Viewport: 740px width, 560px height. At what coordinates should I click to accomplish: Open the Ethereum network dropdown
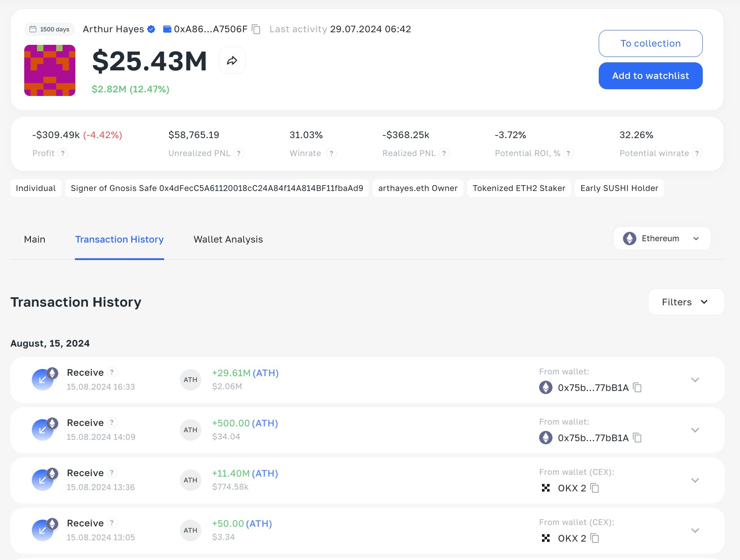[x=662, y=239]
